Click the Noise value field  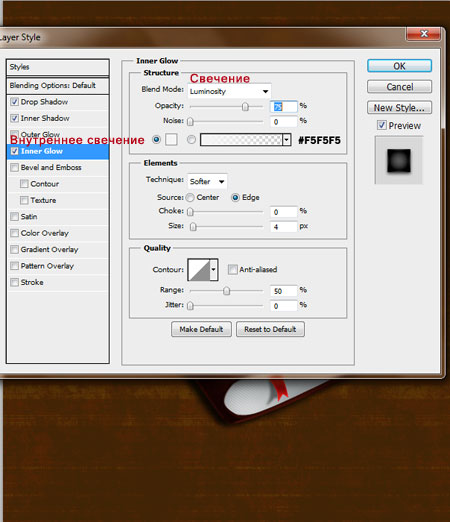283,122
